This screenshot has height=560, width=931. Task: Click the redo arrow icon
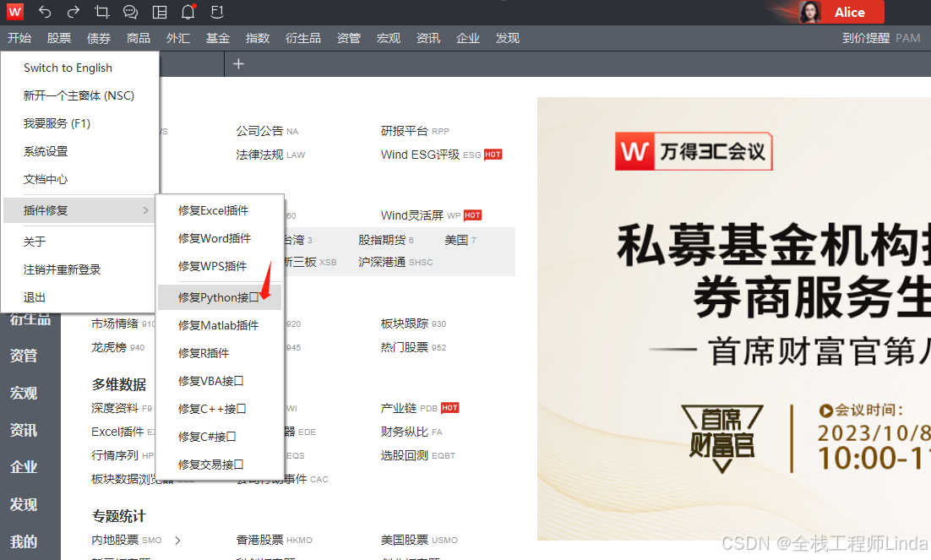[73, 11]
